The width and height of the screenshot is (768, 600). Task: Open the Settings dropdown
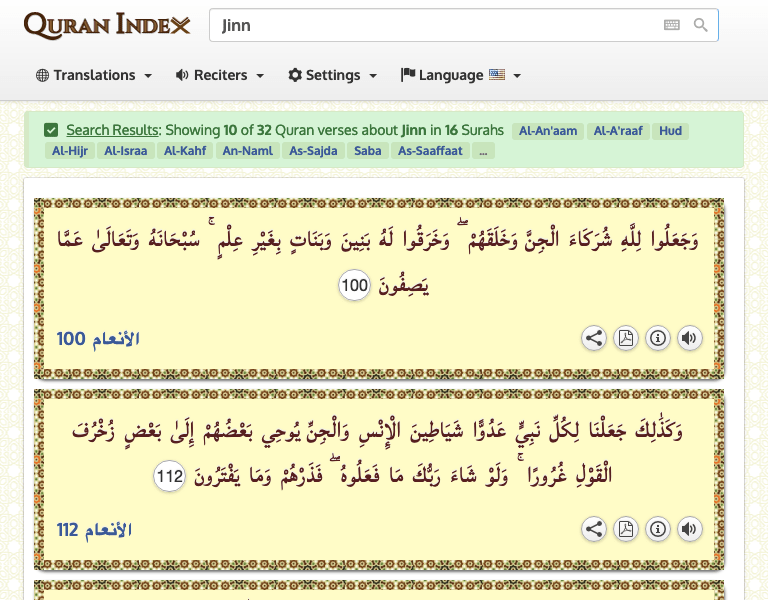tap(332, 75)
